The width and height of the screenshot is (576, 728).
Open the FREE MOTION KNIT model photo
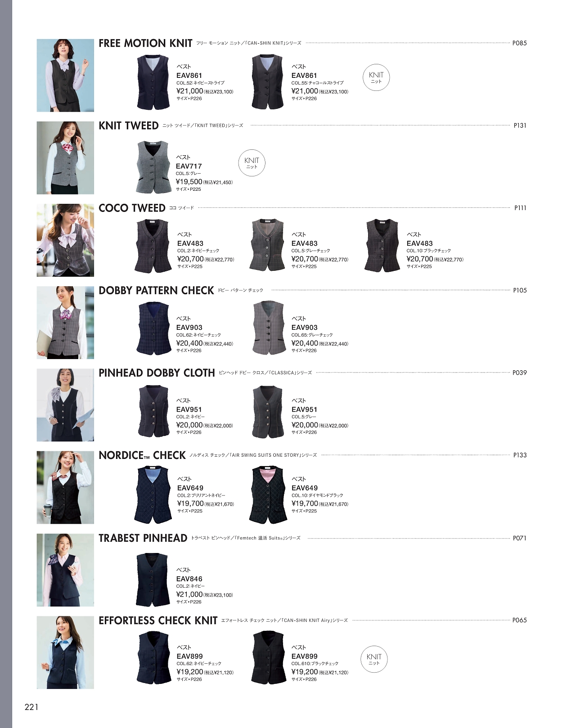[x=65, y=75]
